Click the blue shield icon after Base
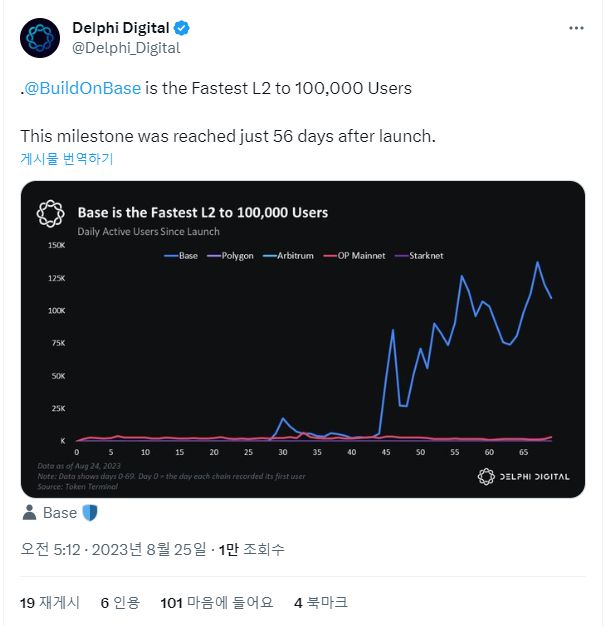The image size is (606, 626). (x=90, y=513)
